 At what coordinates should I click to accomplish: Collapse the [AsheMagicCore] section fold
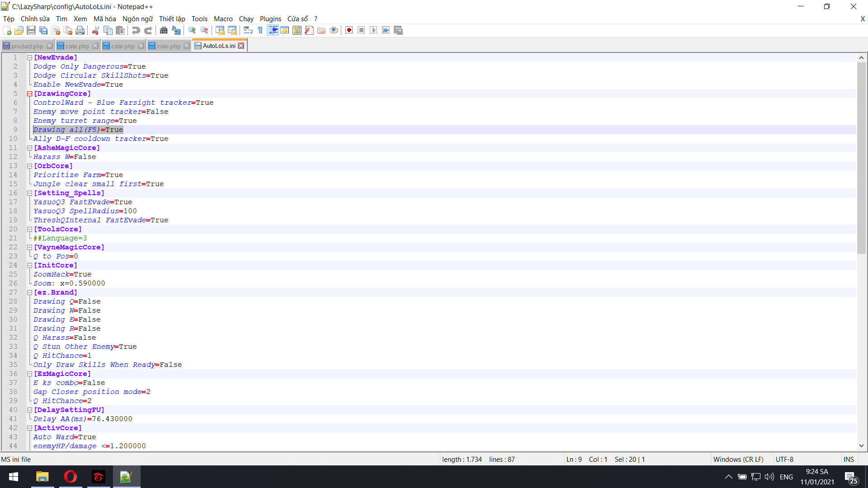pos(29,148)
